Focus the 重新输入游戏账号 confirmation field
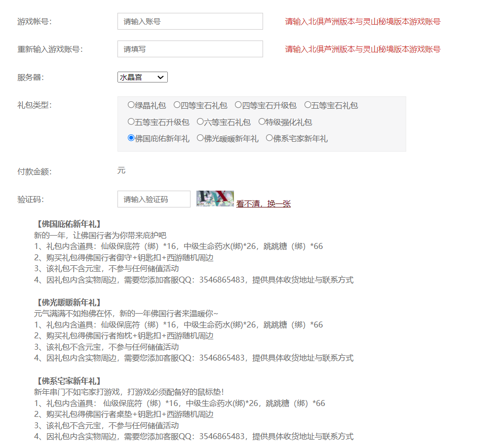This screenshot has width=498, height=448. point(190,49)
